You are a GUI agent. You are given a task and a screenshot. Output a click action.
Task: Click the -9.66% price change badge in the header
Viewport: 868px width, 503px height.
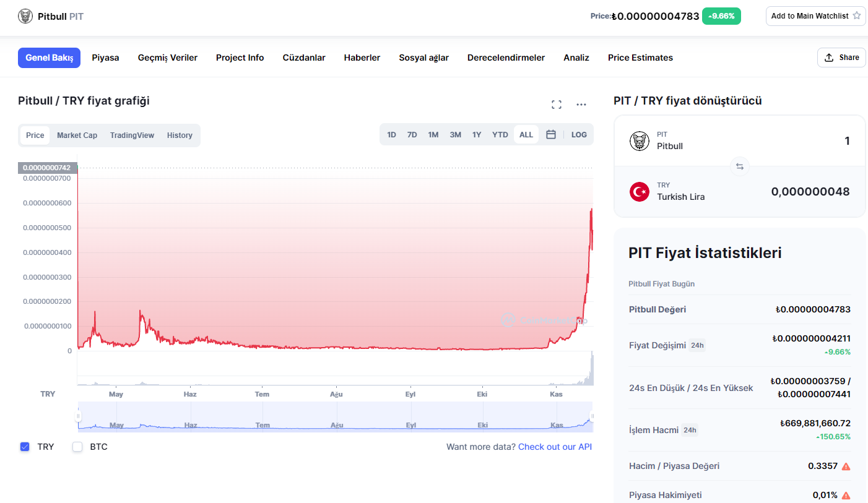(x=721, y=16)
